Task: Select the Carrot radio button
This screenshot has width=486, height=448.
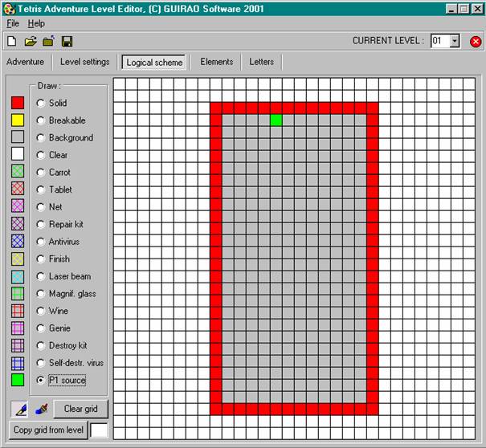Action: (x=41, y=173)
